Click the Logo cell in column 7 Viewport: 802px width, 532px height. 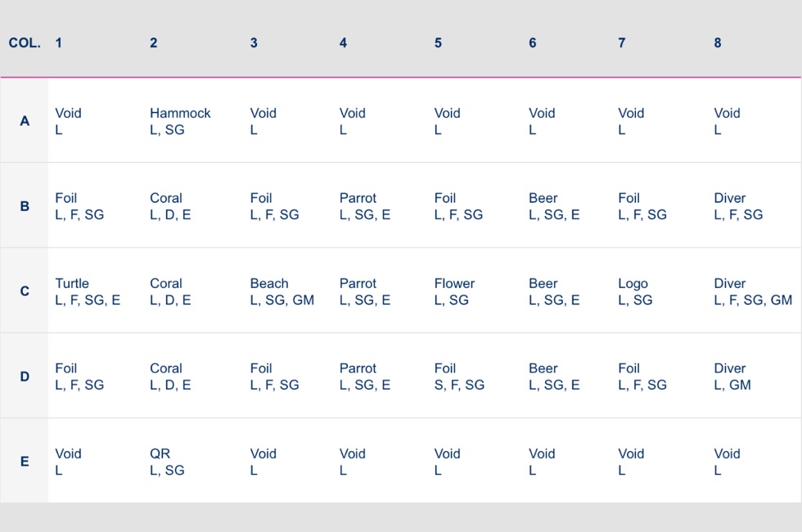pos(635,291)
